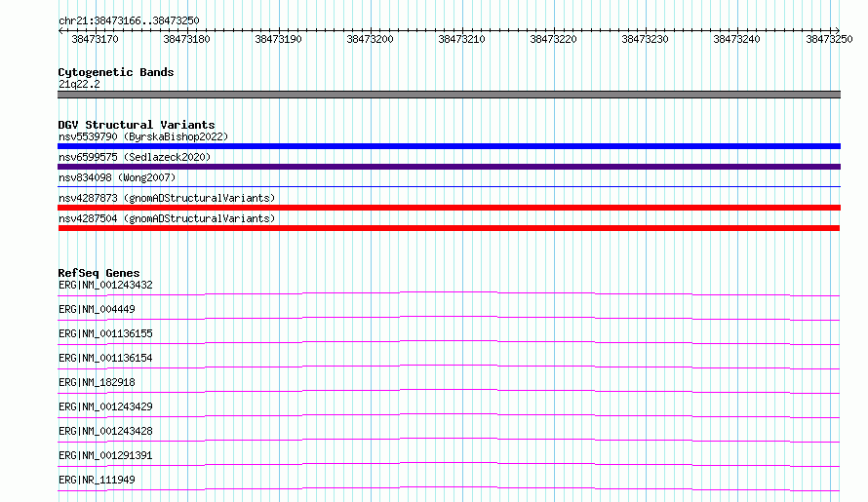The image size is (868, 502).
Task: Click ruler position 38473240
Action: pos(736,39)
